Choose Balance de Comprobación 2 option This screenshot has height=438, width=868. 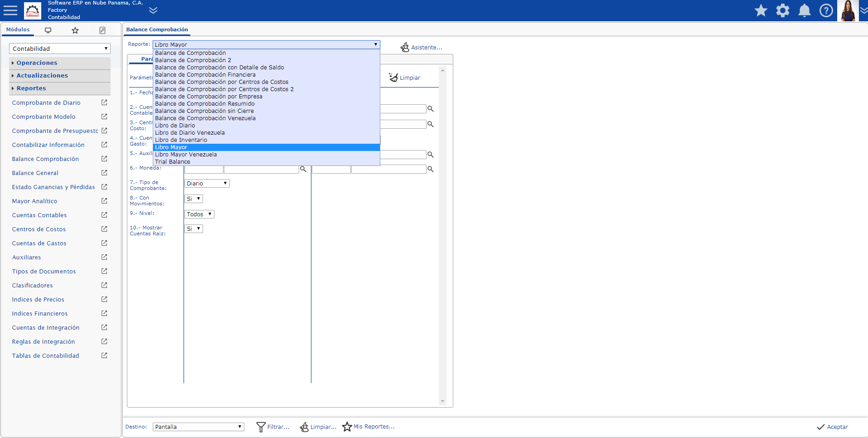pyautogui.click(x=266, y=60)
